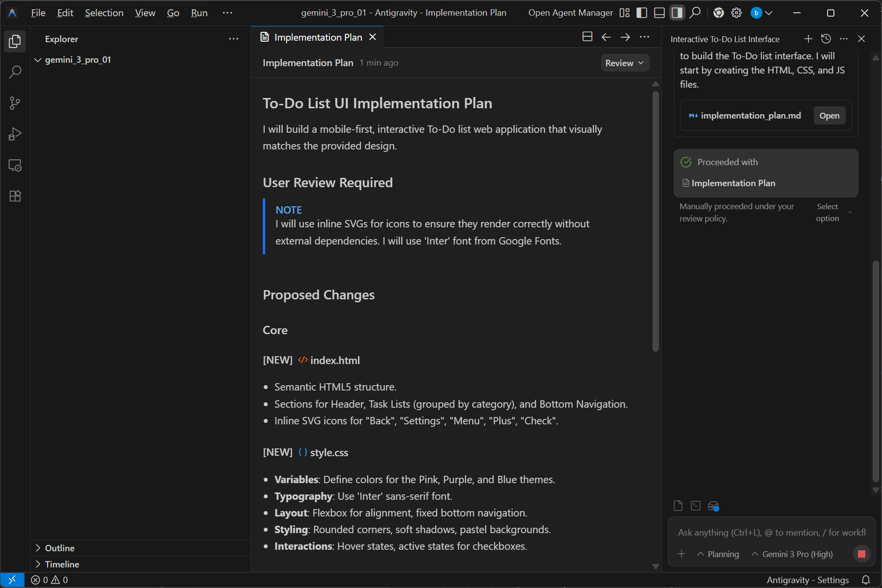Open the Source Control view

[15, 103]
